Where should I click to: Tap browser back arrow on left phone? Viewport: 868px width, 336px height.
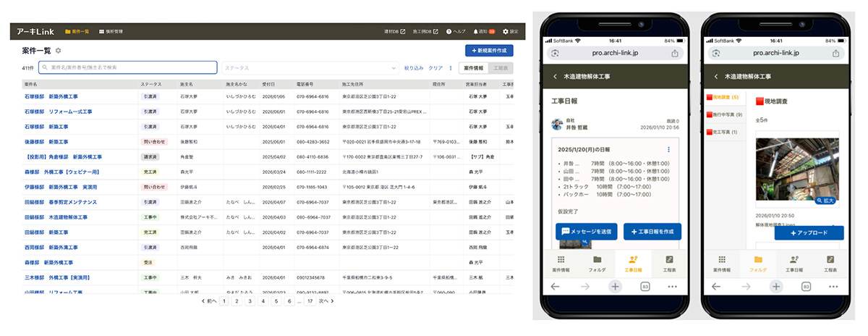pyautogui.click(x=555, y=287)
